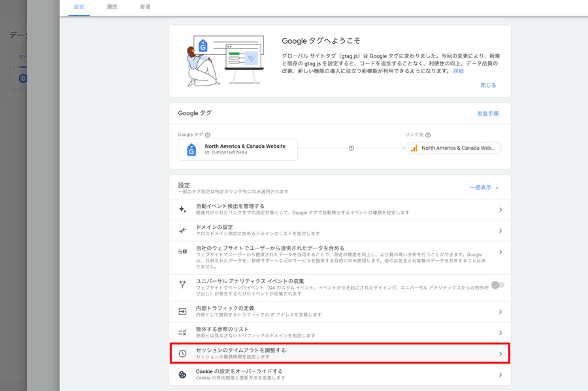
Task: Dismiss welcome card with 閉じる
Action: [x=488, y=85]
